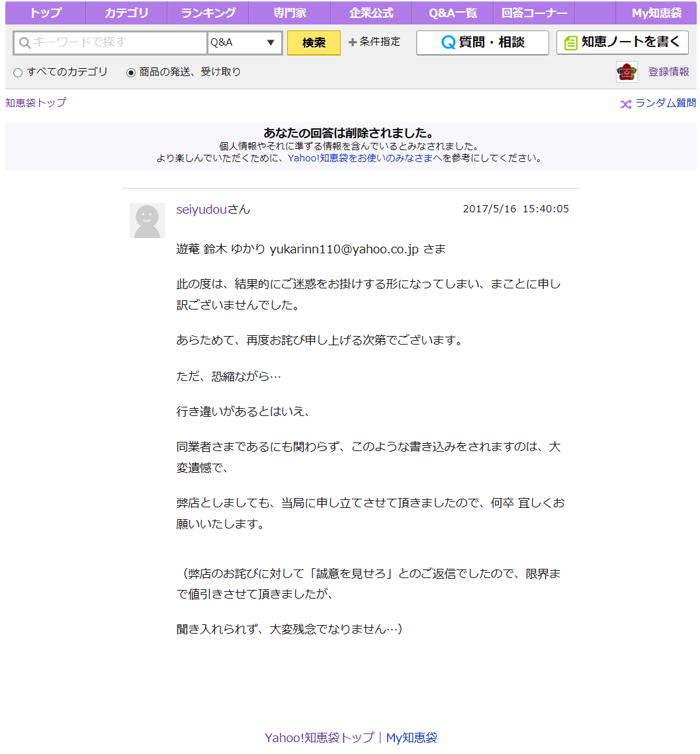
Task: Open the トップ tab
Action: [x=45, y=13]
